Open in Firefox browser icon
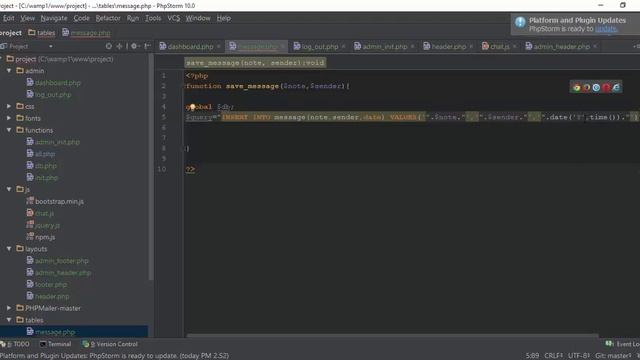640x360 pixels. (586, 87)
